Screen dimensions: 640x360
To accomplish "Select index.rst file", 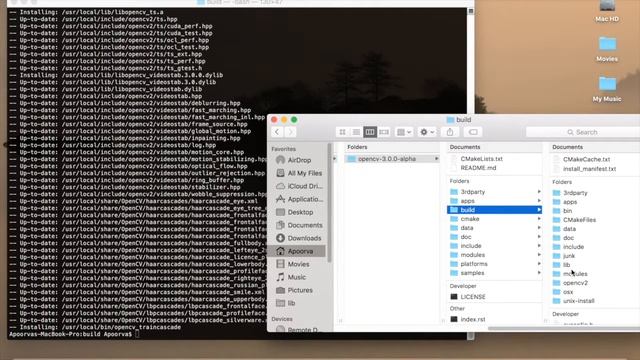I will (473, 319).
